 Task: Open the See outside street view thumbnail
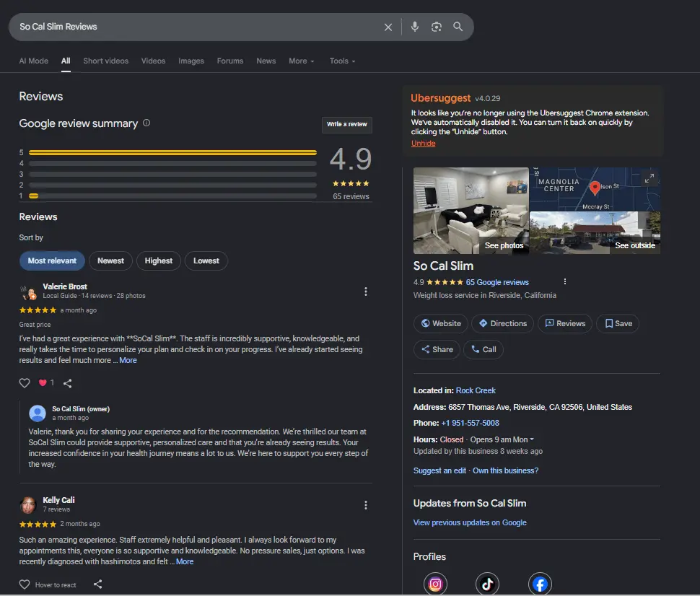click(x=595, y=233)
